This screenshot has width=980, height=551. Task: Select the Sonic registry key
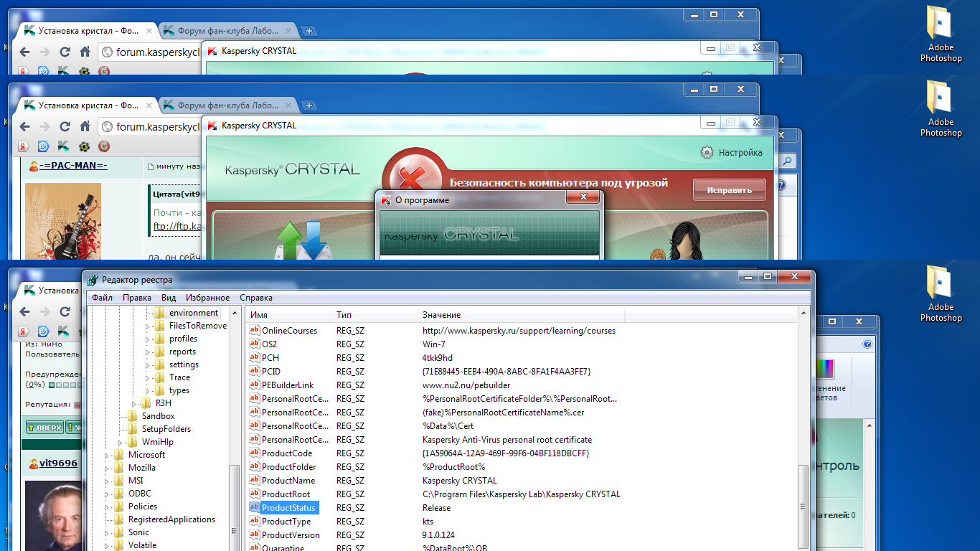[x=138, y=532]
